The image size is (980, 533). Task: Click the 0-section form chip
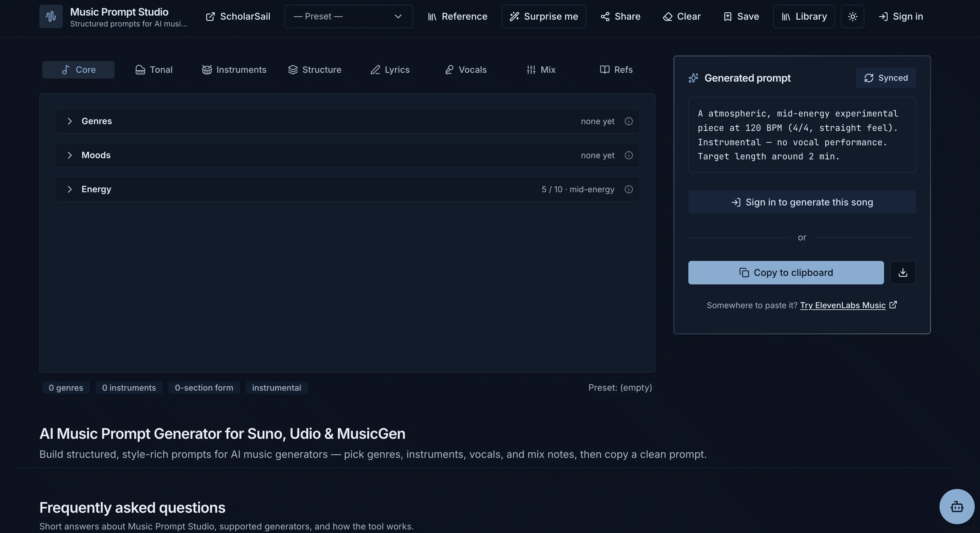[204, 388]
